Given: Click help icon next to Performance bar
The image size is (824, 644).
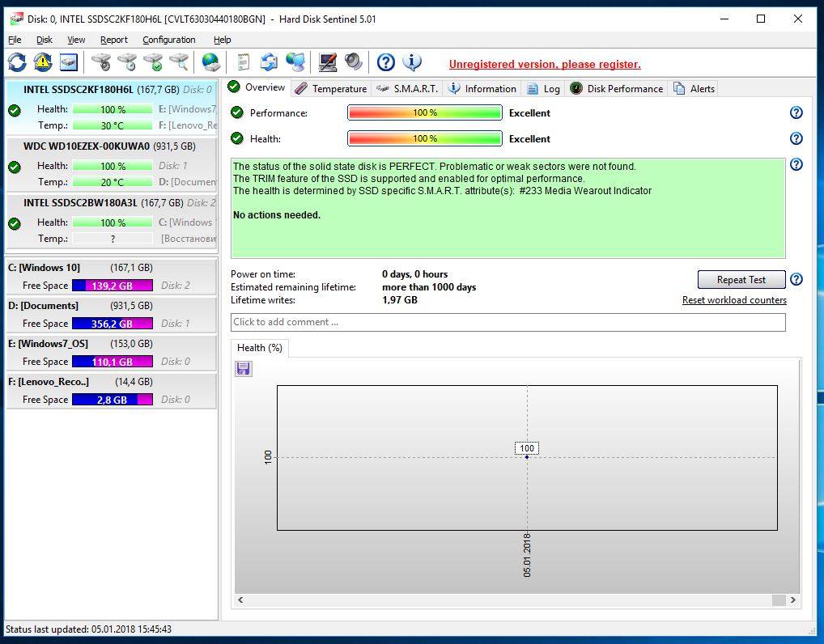Looking at the screenshot, I should click(x=796, y=113).
